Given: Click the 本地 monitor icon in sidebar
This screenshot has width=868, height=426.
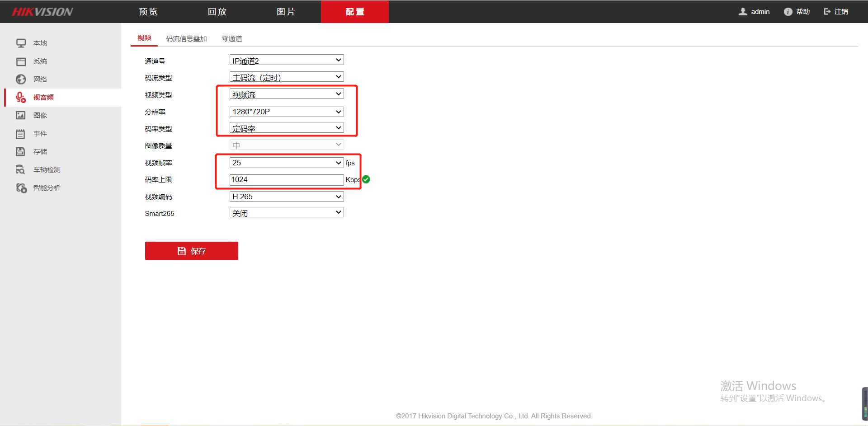Looking at the screenshot, I should [x=21, y=43].
